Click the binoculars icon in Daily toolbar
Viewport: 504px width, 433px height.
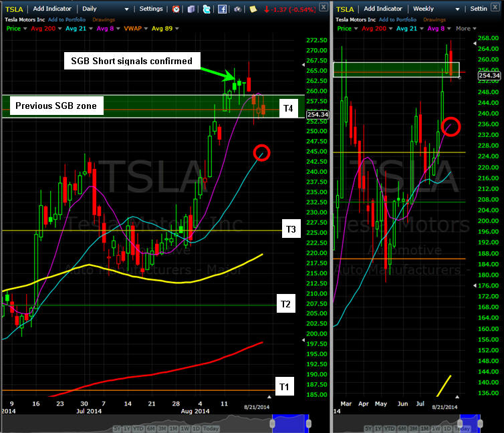237,9
